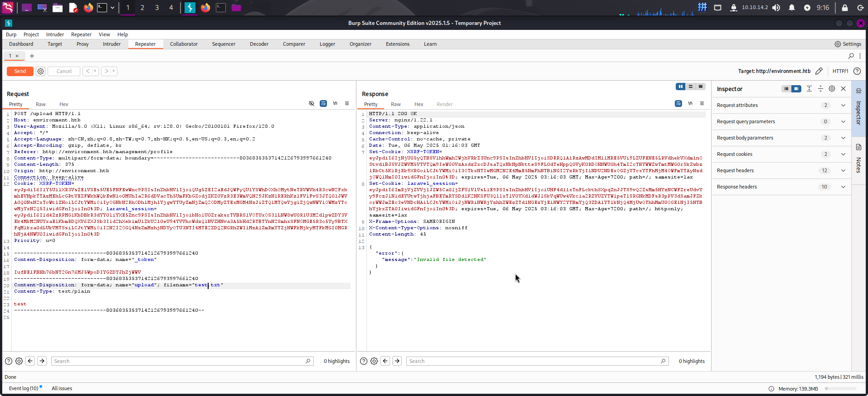Expand all Inspector sections
Screen dimensions: 868x396
click(x=809, y=89)
